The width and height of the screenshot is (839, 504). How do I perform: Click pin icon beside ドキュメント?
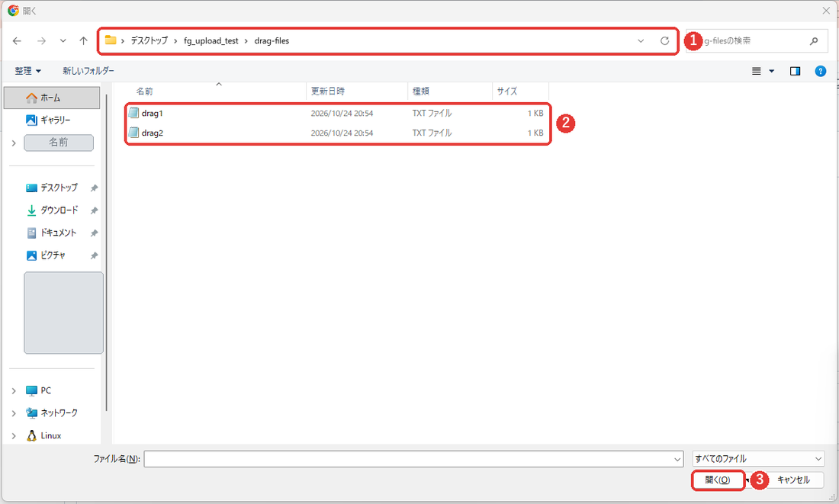94,233
